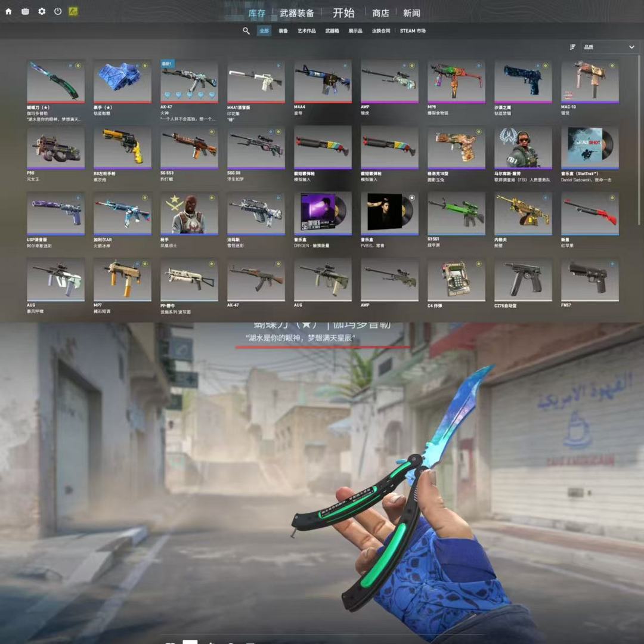
Task: Select the 枪手 凤凰战士 agent item
Action: click(x=190, y=213)
